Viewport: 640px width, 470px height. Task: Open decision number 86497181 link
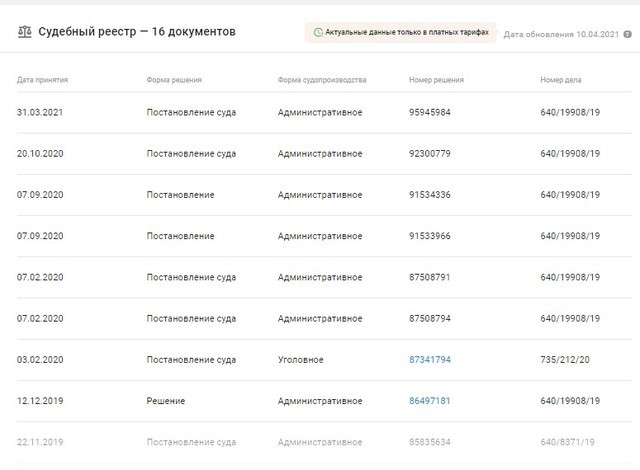[x=430, y=400]
